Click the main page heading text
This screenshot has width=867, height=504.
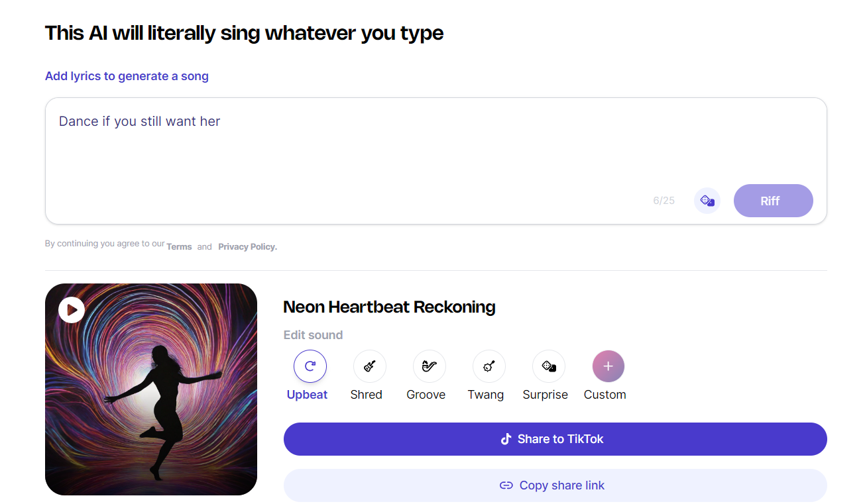[244, 33]
